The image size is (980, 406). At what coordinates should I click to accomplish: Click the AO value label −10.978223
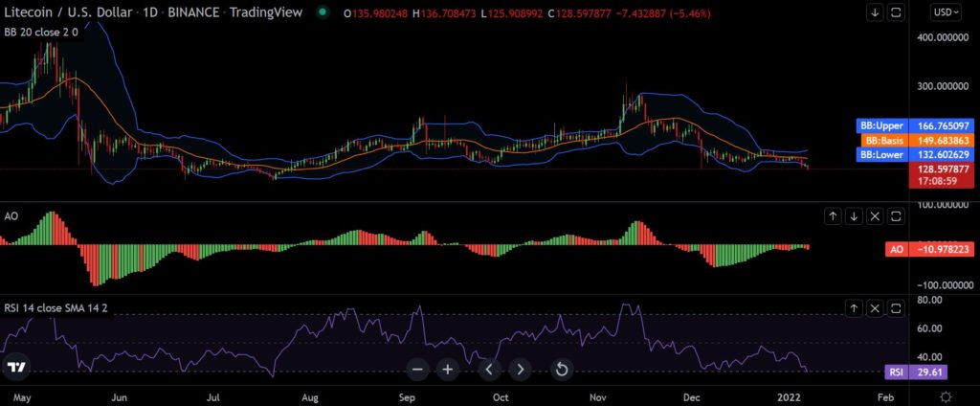(x=928, y=249)
